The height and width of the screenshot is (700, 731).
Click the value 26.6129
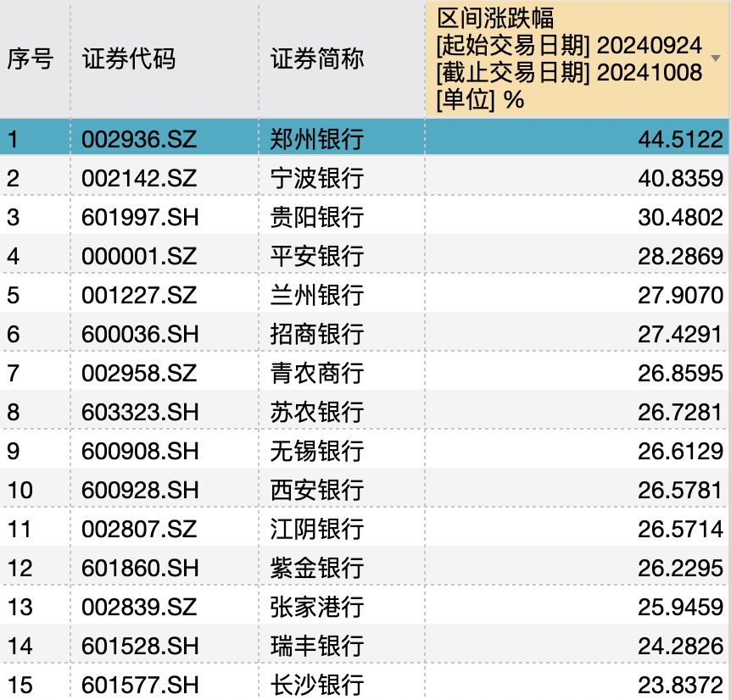[680, 452]
